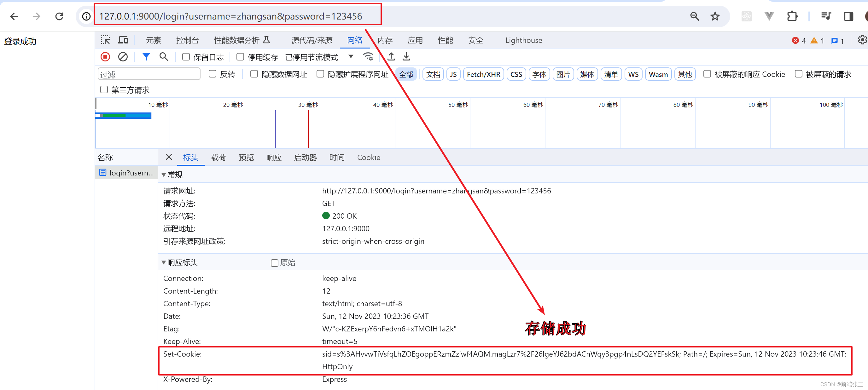Stop recording network log

click(x=105, y=57)
